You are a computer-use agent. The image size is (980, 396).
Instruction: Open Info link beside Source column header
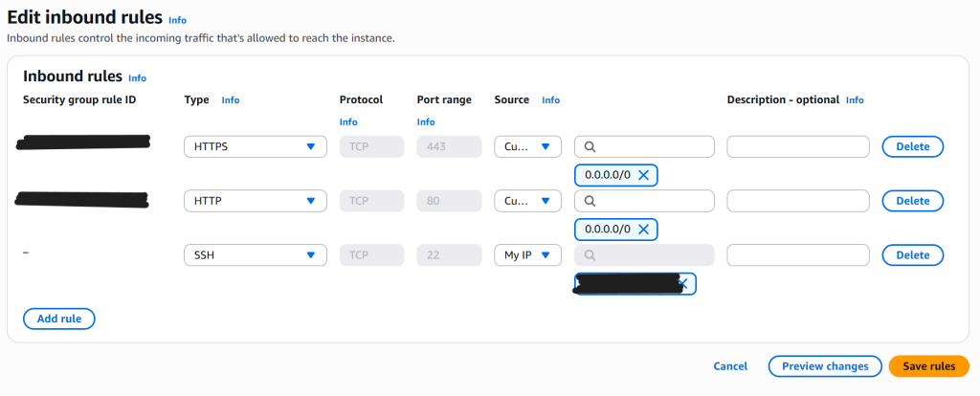click(x=551, y=99)
